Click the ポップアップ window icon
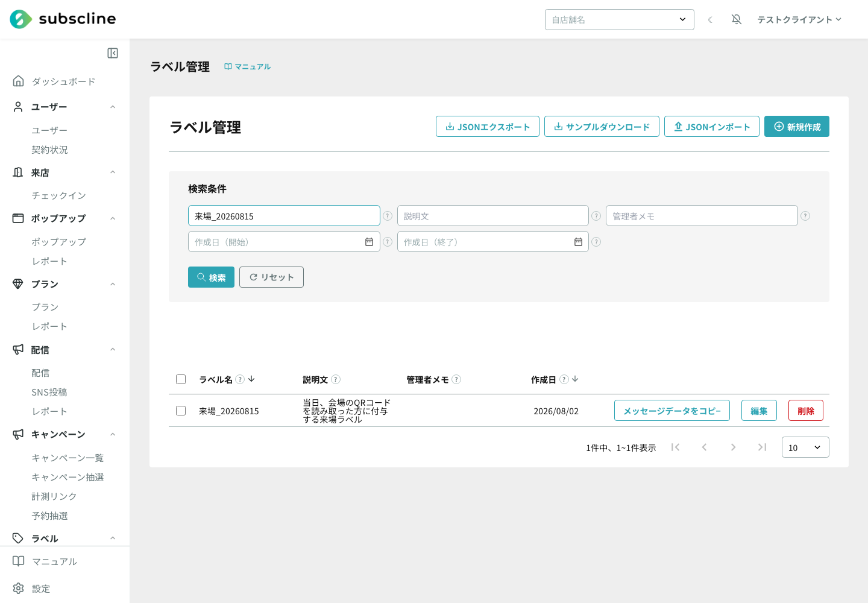Image resolution: width=868 pixels, height=603 pixels. pyautogui.click(x=18, y=218)
